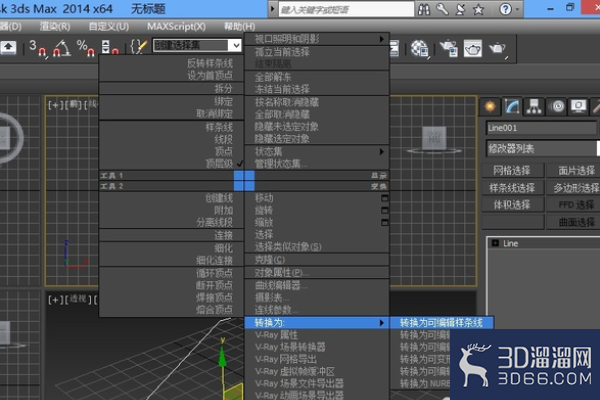Toggle the angle snap icon
600x400 pixels.
(x=62, y=49)
